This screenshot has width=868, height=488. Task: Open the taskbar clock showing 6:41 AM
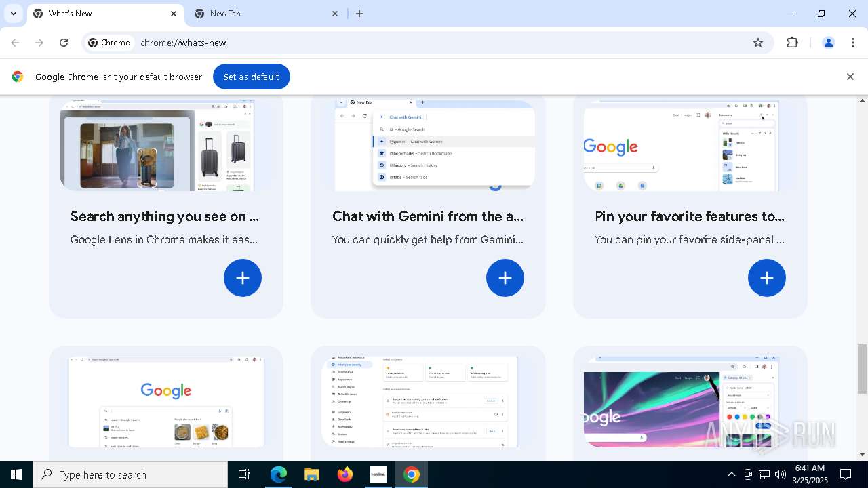click(x=810, y=474)
